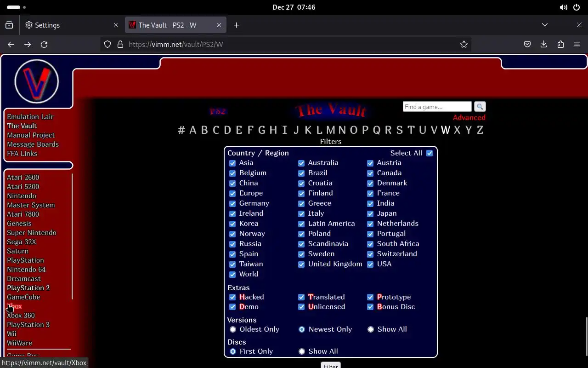The image size is (588, 368).
Task: Click the Activities pill in top bar
Action: coord(17,7)
